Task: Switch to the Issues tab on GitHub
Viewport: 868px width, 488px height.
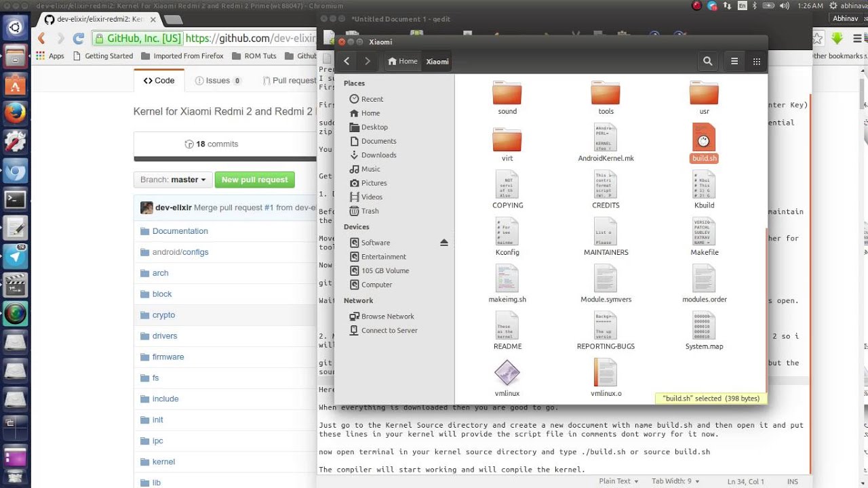Action: [218, 80]
